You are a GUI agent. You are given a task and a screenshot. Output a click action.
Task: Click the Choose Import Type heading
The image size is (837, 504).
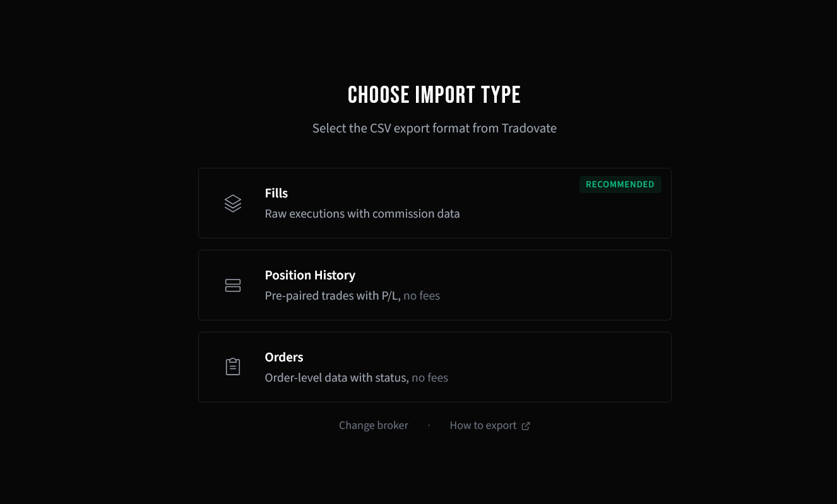(x=434, y=94)
